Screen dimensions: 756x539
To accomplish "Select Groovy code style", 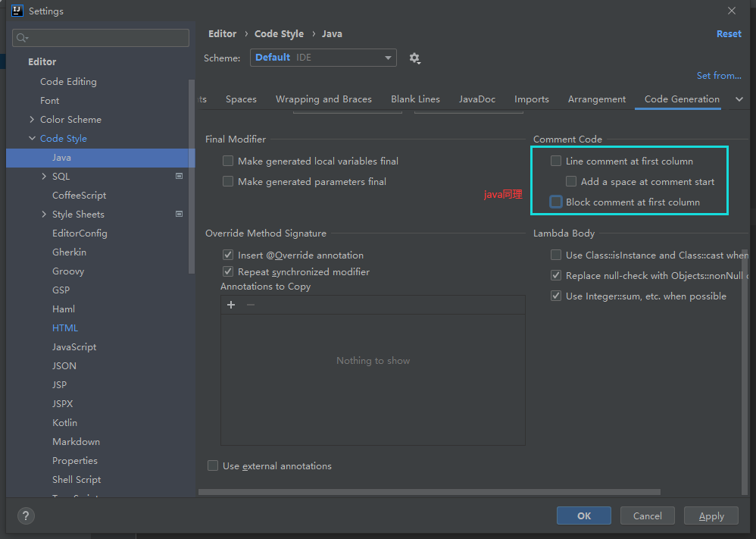I will [68, 271].
